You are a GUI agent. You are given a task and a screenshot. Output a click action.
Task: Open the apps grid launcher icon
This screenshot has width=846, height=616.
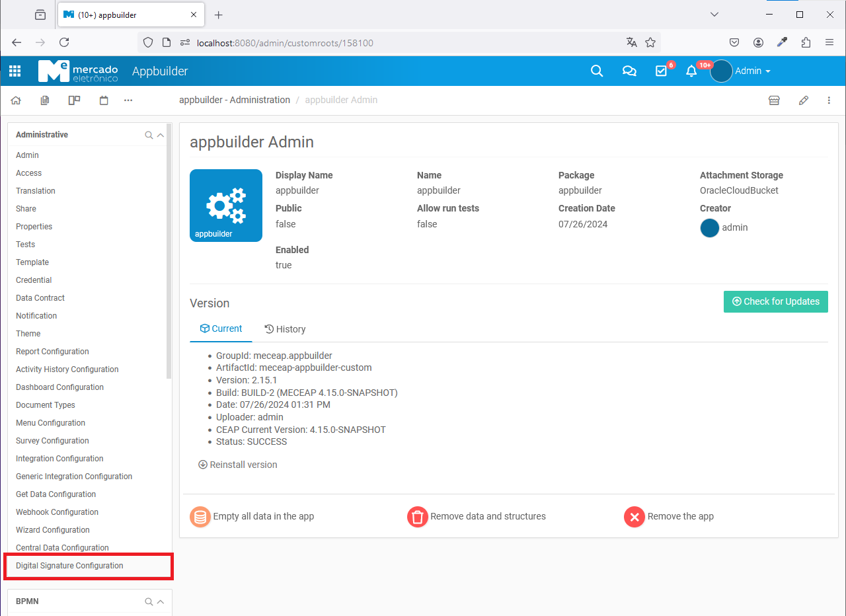[x=15, y=71]
